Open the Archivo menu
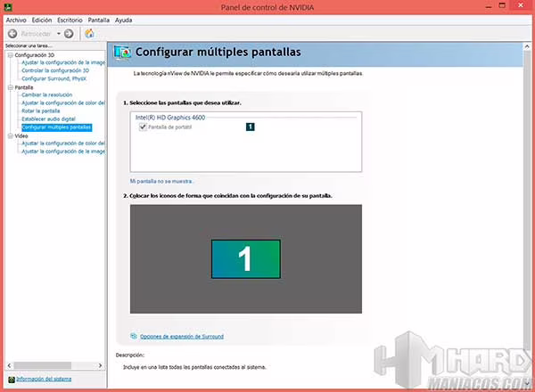Screen dimensions: 535x392 pos(16,20)
